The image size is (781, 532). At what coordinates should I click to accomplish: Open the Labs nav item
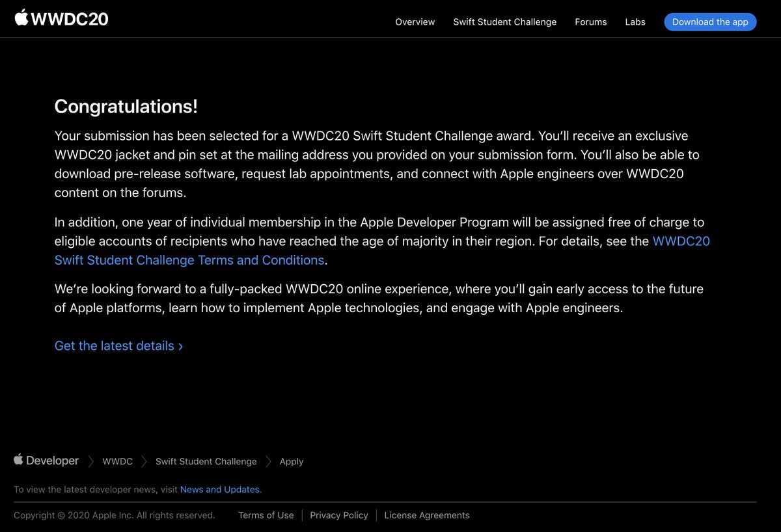[x=635, y=21]
